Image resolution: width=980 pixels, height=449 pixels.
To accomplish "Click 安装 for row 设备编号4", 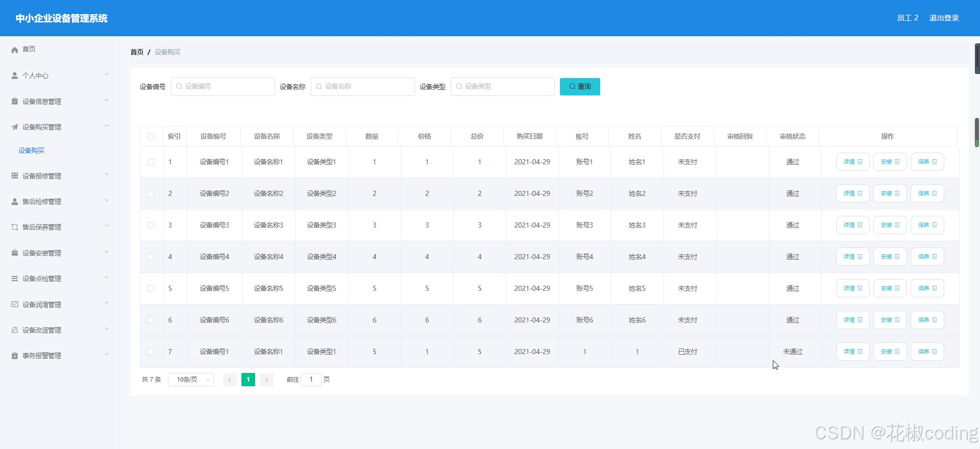I will point(890,257).
